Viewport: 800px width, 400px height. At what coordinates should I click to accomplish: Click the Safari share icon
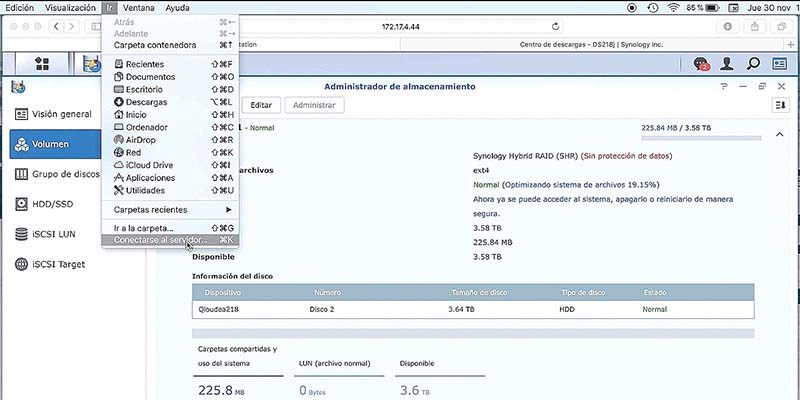[755, 27]
